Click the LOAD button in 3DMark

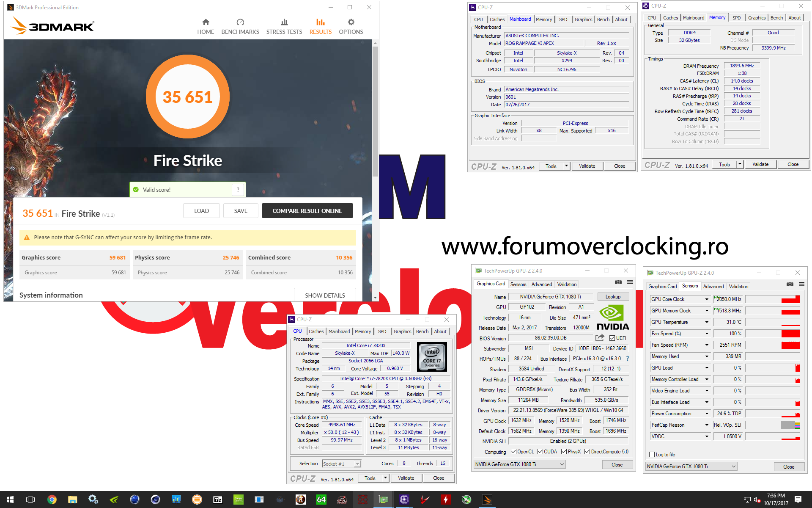coord(201,211)
